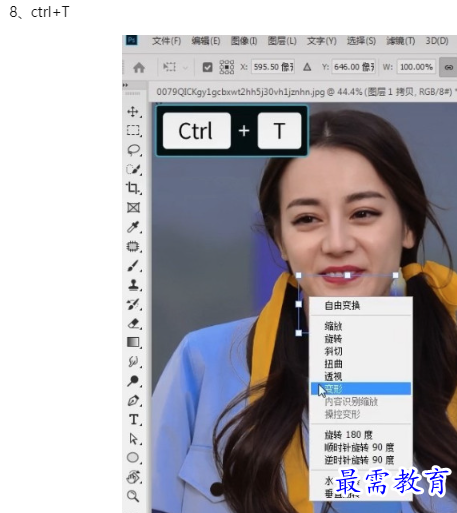Select the Quick Selection tool

pos(133,169)
